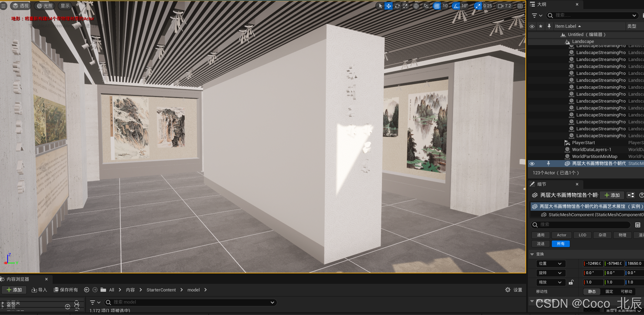The image size is (644, 315).
Task: Activate the rotate gizmo tool
Action: pyautogui.click(x=397, y=6)
